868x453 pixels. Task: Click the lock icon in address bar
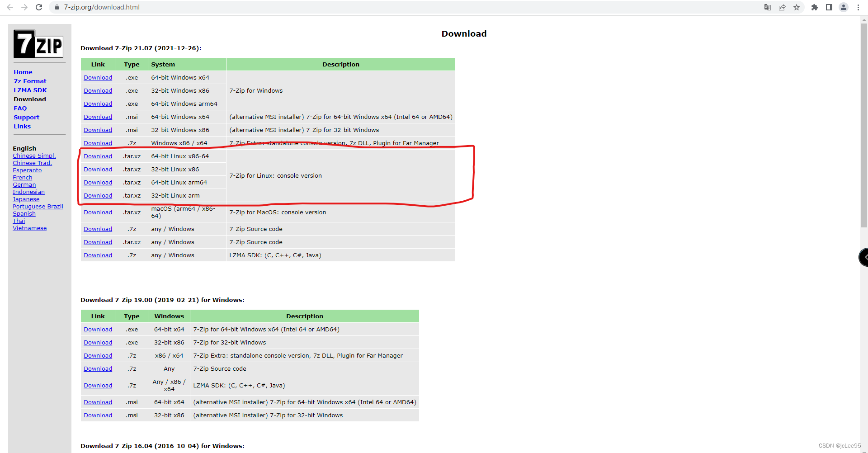pos(57,7)
